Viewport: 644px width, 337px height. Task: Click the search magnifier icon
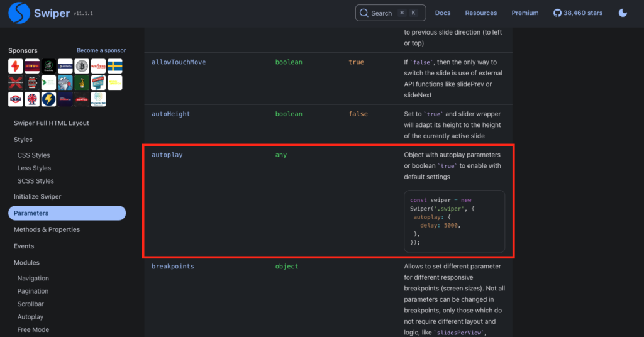(364, 13)
